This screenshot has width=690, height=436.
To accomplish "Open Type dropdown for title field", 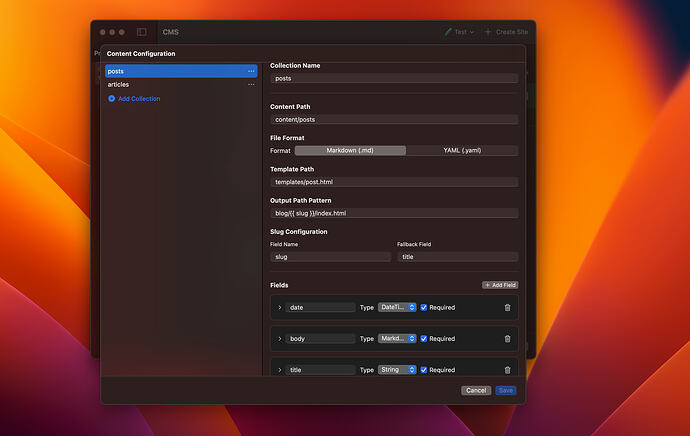I will 397,370.
